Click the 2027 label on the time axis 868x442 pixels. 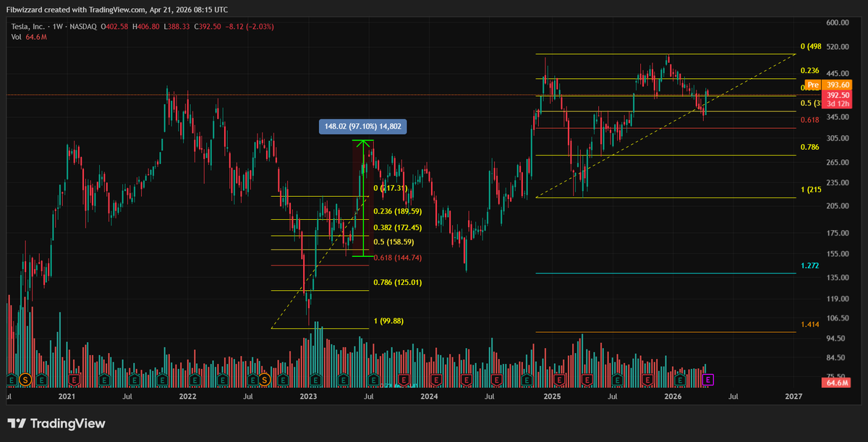point(793,396)
